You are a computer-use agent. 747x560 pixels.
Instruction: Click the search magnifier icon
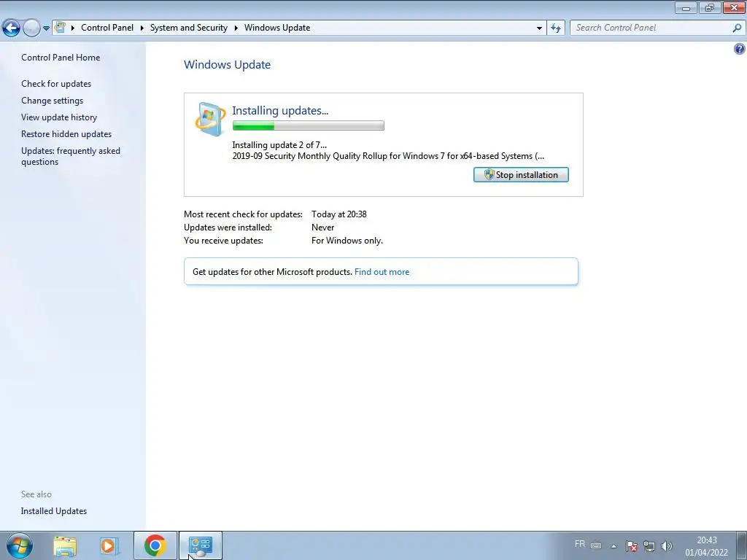click(x=737, y=28)
